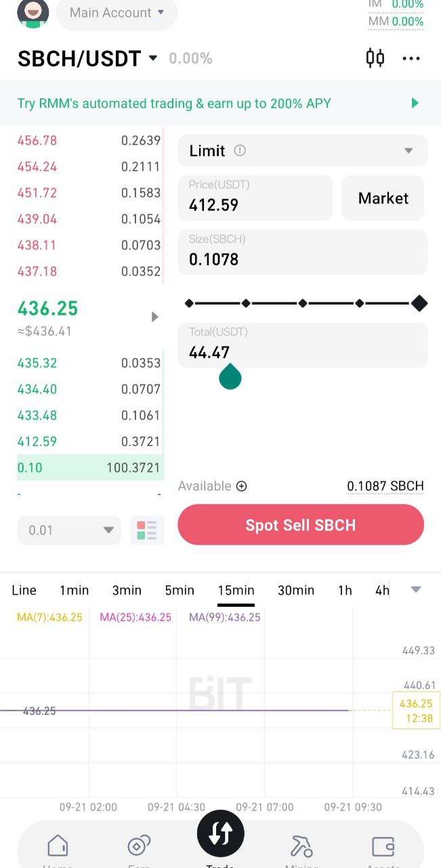Open the candlestick chart icon

click(375, 58)
